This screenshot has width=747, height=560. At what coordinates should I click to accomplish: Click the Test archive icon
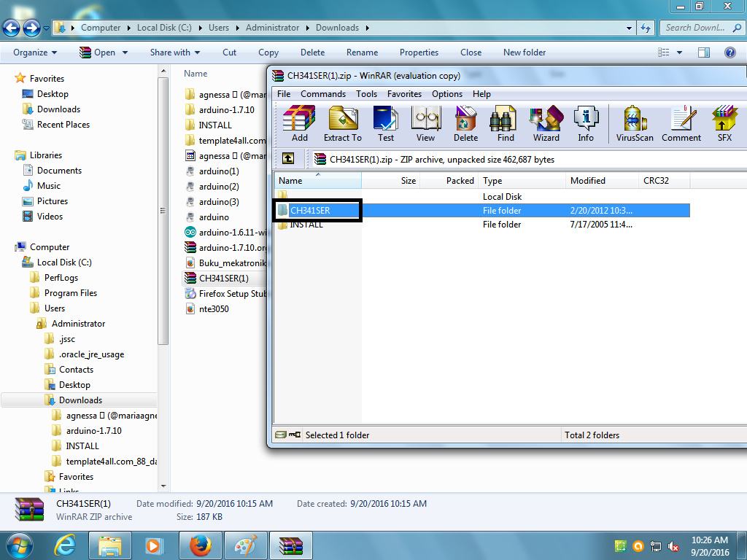pyautogui.click(x=385, y=123)
